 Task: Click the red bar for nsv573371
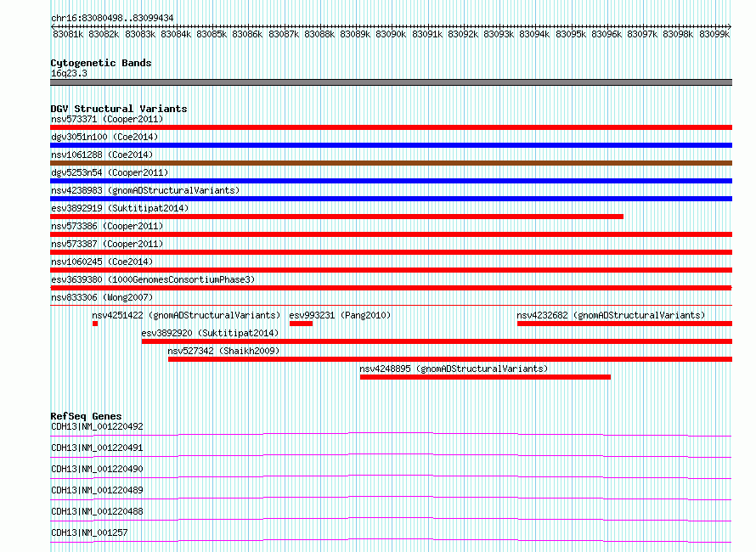tap(391, 127)
